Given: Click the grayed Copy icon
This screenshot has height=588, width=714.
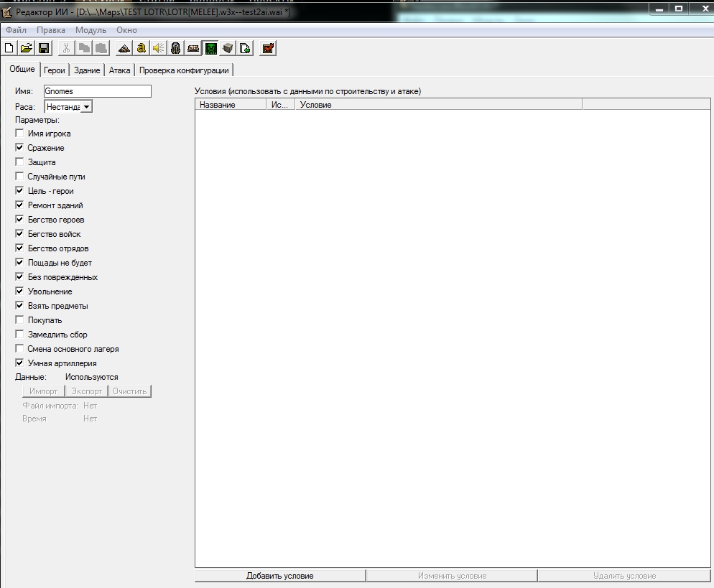Looking at the screenshot, I should (84, 48).
